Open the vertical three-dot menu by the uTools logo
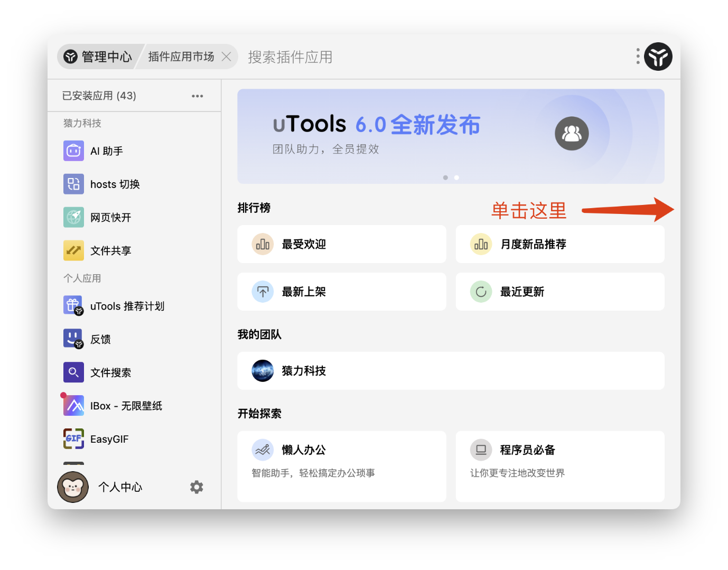 click(x=638, y=56)
